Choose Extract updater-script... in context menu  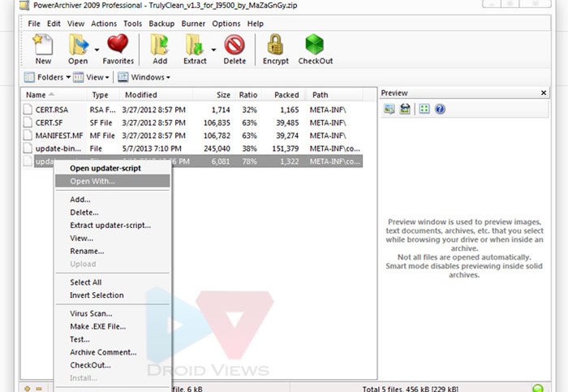(112, 226)
